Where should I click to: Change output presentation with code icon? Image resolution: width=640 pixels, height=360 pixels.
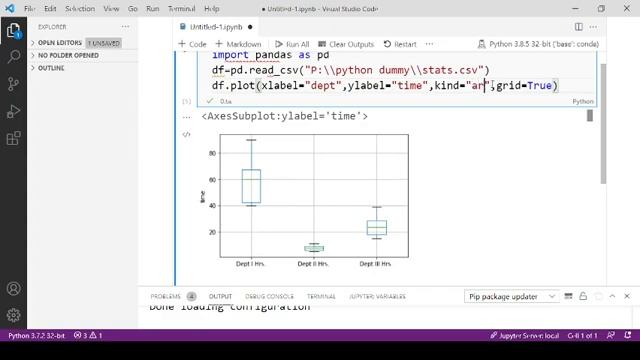(187, 134)
